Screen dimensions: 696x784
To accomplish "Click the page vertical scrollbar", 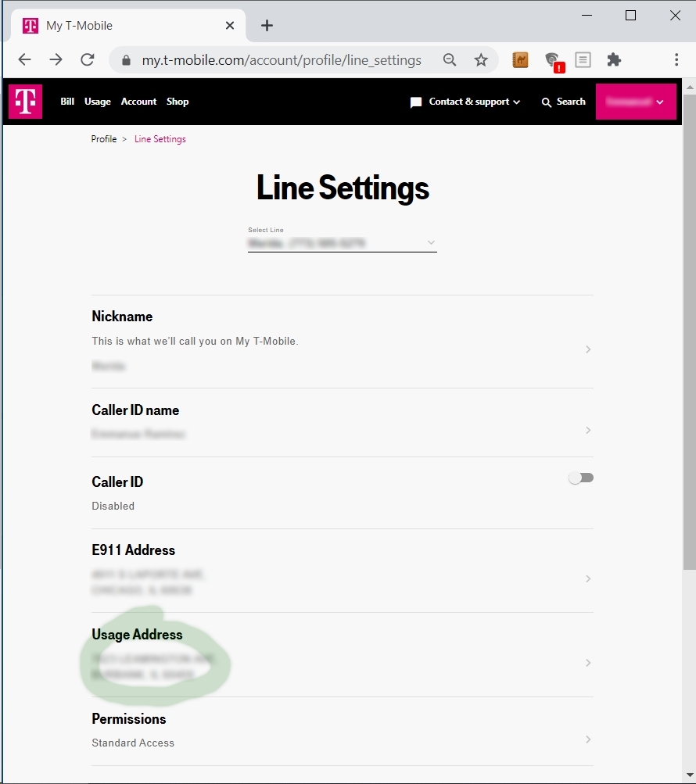I will click(689, 328).
